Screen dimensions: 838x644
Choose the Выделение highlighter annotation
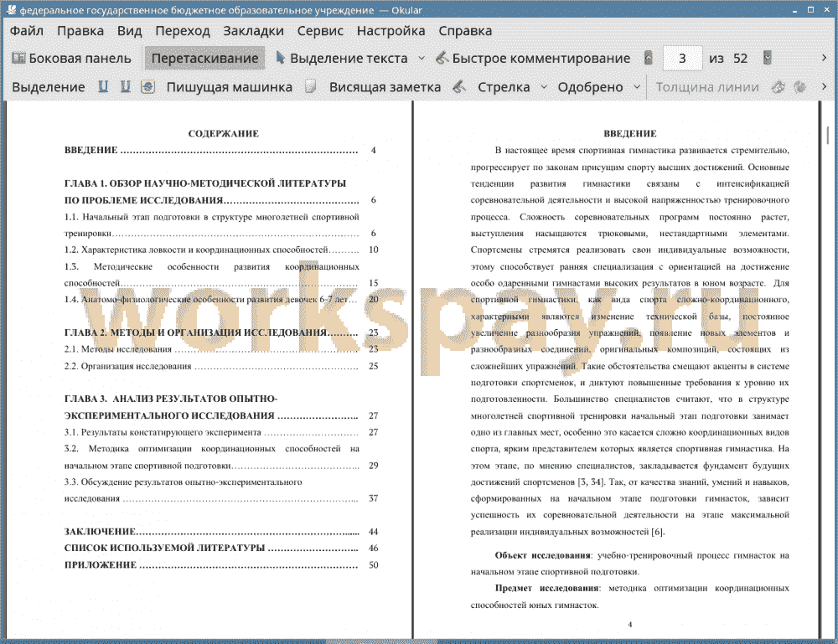(48, 87)
